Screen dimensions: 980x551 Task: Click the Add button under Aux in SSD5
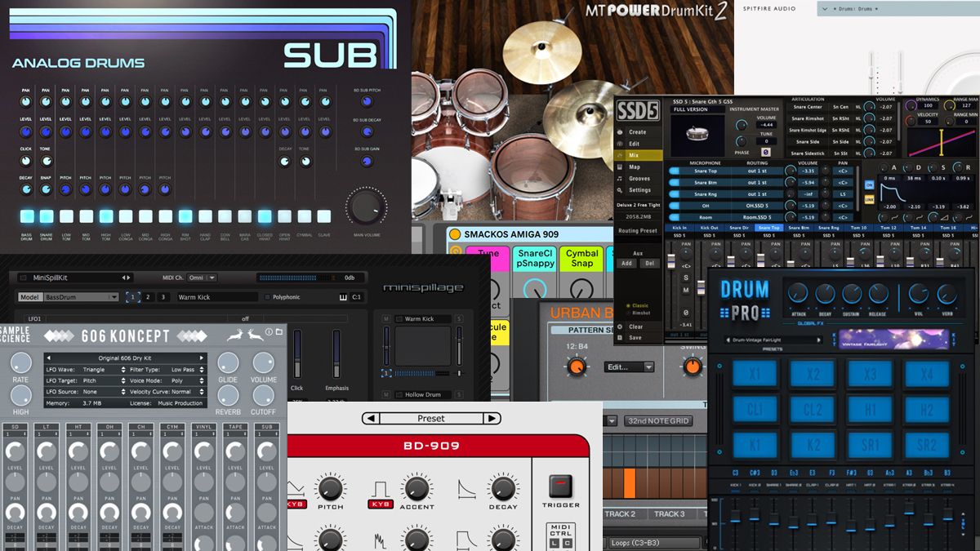(x=628, y=261)
